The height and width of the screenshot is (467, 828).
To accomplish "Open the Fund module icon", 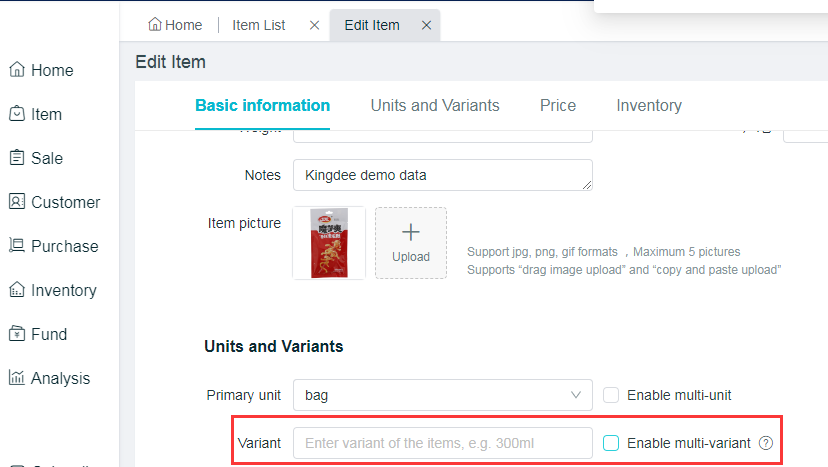I will pyautogui.click(x=17, y=334).
